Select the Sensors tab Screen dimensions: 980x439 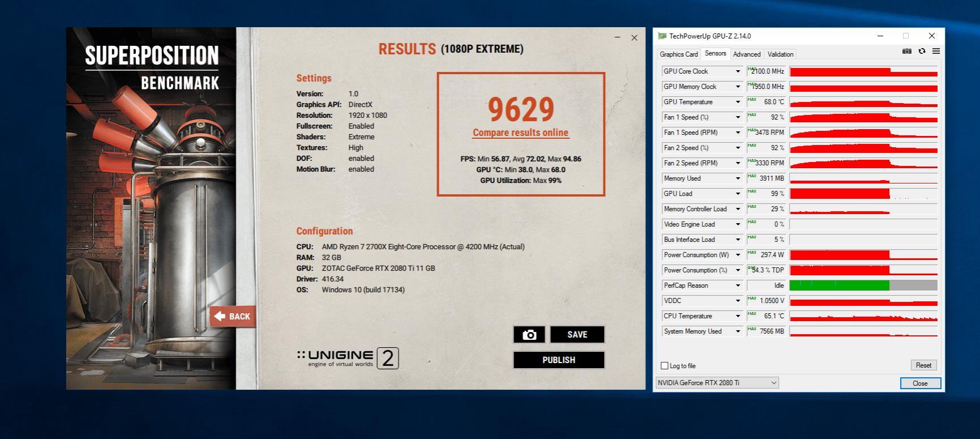pos(715,53)
